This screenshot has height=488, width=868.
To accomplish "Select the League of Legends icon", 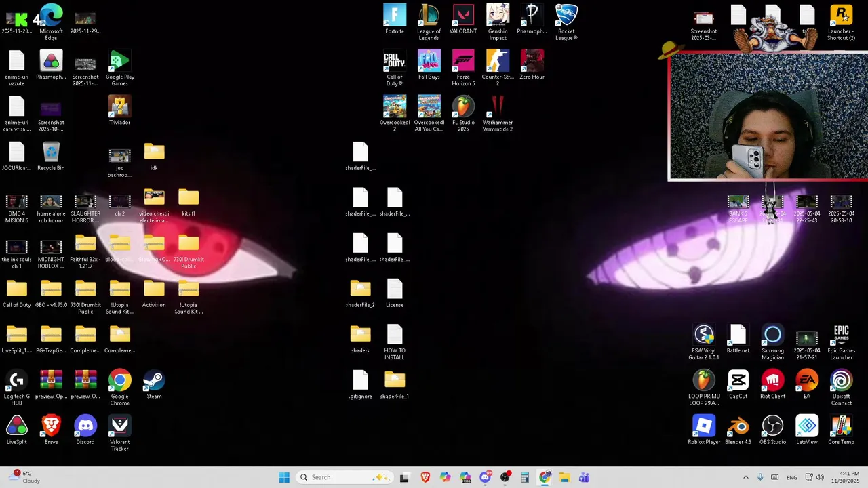I will click(x=429, y=22).
